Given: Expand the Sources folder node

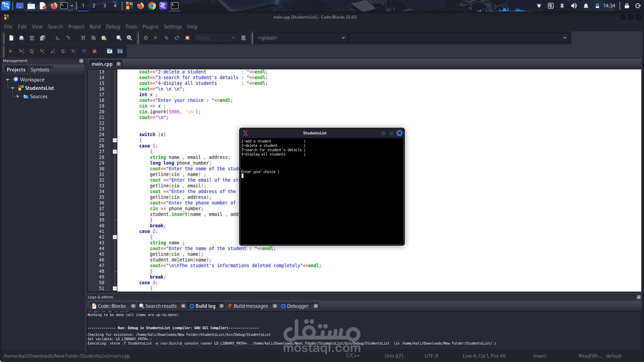Looking at the screenshot, I should 18,97.
